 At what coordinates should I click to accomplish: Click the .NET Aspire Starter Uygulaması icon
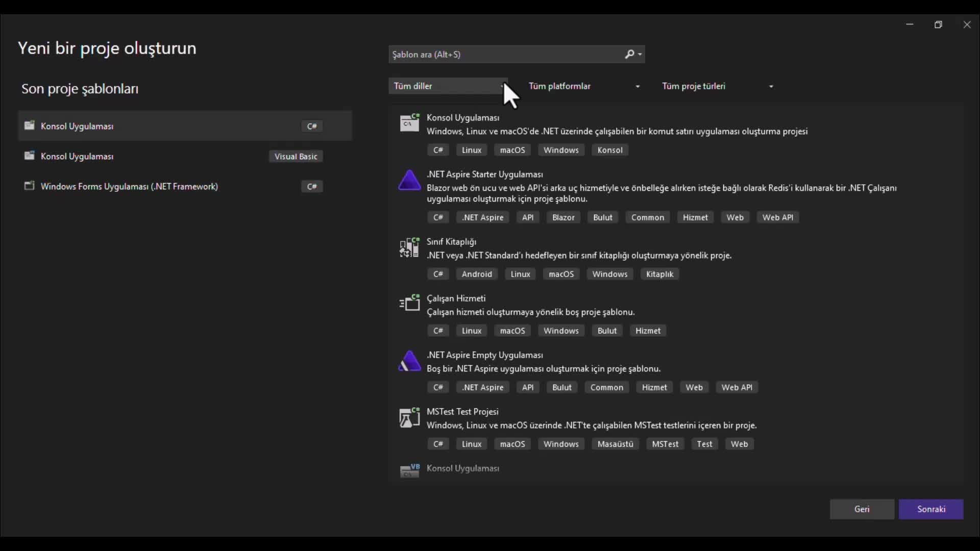[x=409, y=180]
